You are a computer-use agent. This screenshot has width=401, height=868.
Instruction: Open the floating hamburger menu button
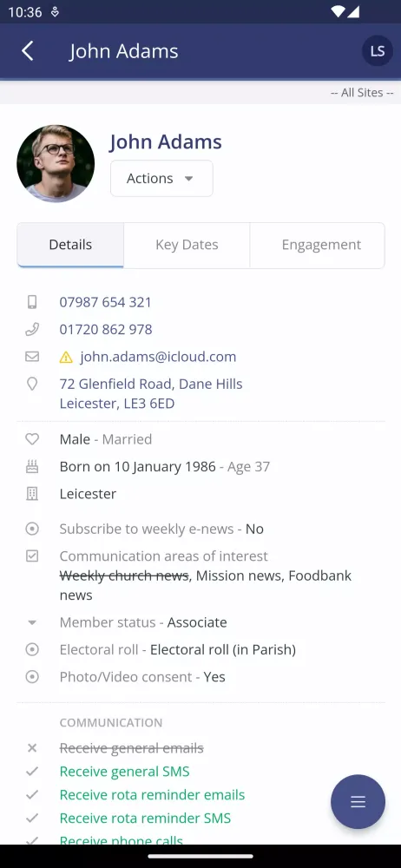coord(358,801)
